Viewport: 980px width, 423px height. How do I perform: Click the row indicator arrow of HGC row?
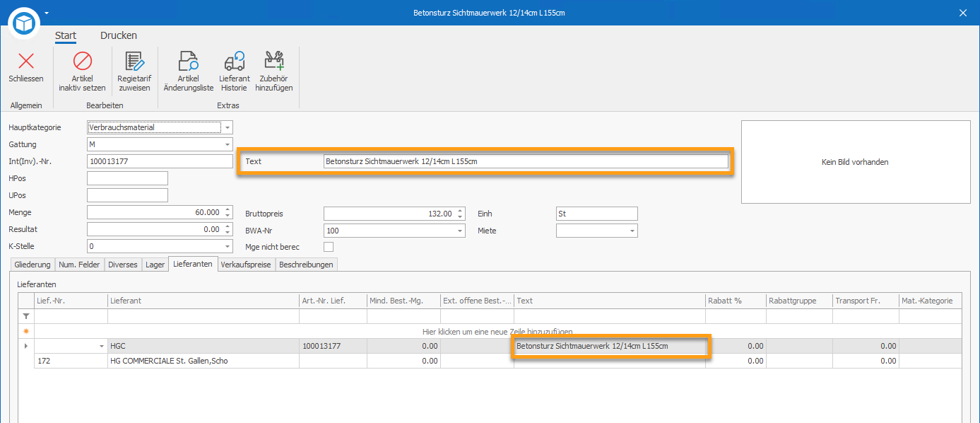pos(26,346)
